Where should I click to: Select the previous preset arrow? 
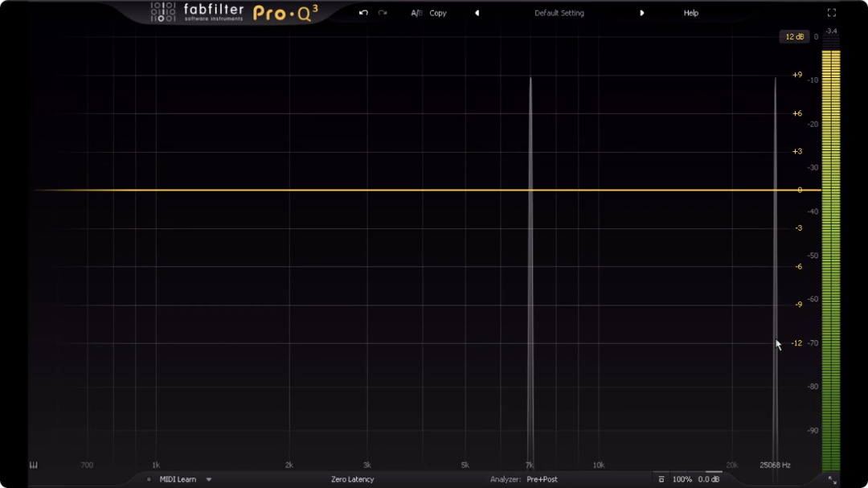pyautogui.click(x=477, y=13)
